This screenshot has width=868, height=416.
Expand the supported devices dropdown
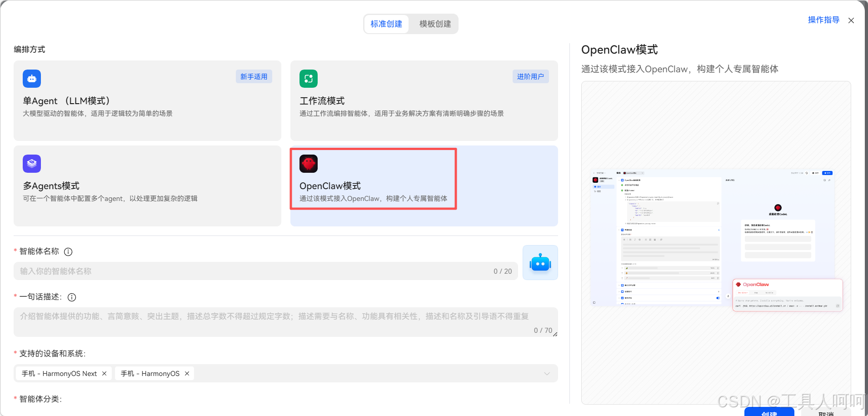(x=546, y=373)
